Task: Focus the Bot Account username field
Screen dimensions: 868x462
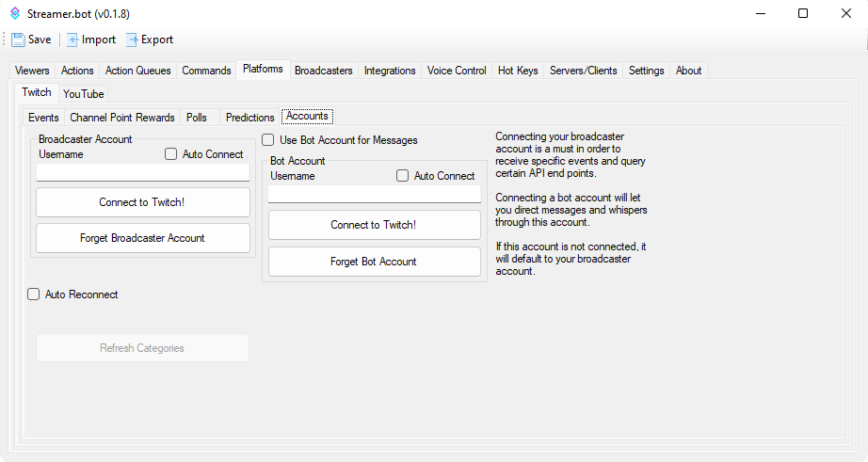Action: [374, 194]
